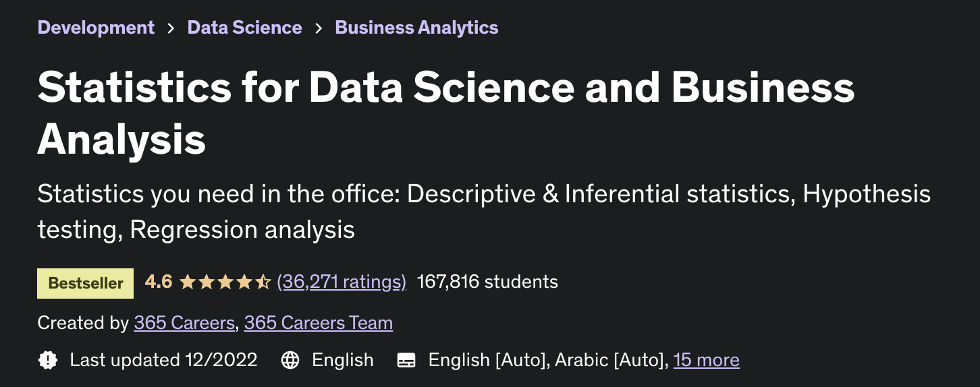Click the Last updated 12/2022 text

163,360
